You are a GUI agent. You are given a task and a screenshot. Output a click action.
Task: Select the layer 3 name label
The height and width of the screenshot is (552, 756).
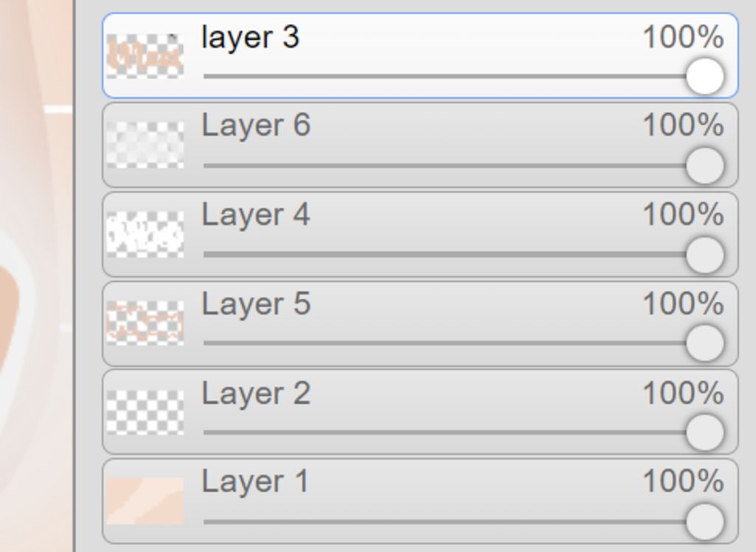coord(251,37)
